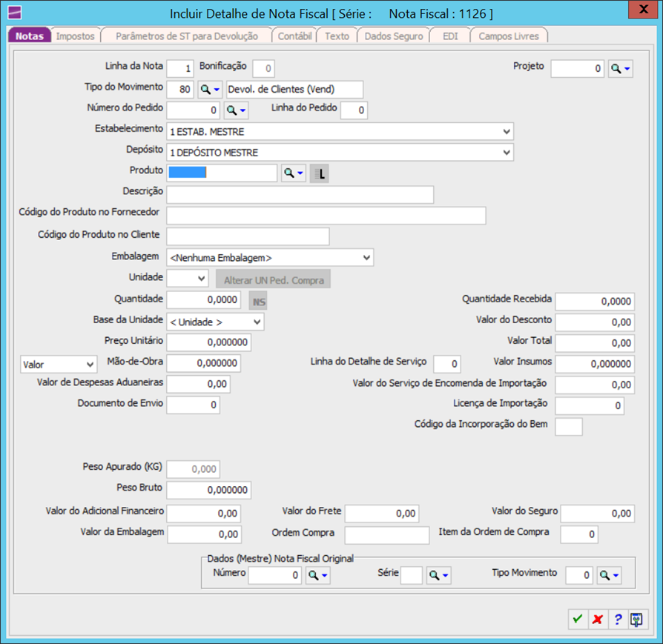Click the Código da Incorporação do Bem field
Viewport: 663px width, 644px height.
569,427
